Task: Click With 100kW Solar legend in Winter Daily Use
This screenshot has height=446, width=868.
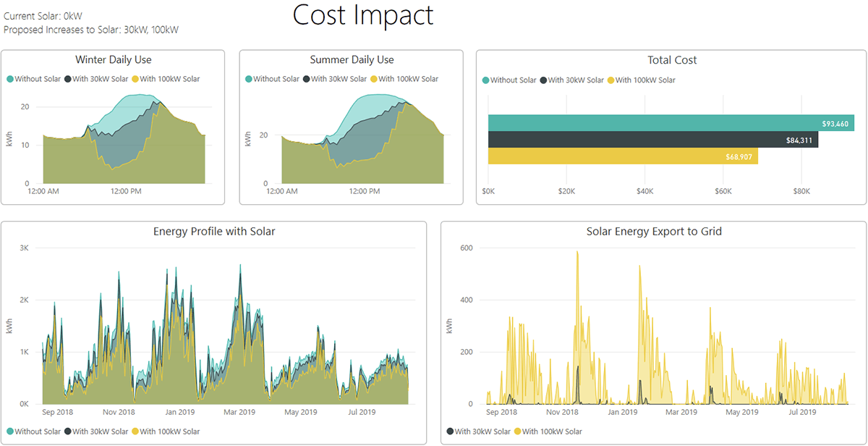Action: pyautogui.click(x=169, y=79)
